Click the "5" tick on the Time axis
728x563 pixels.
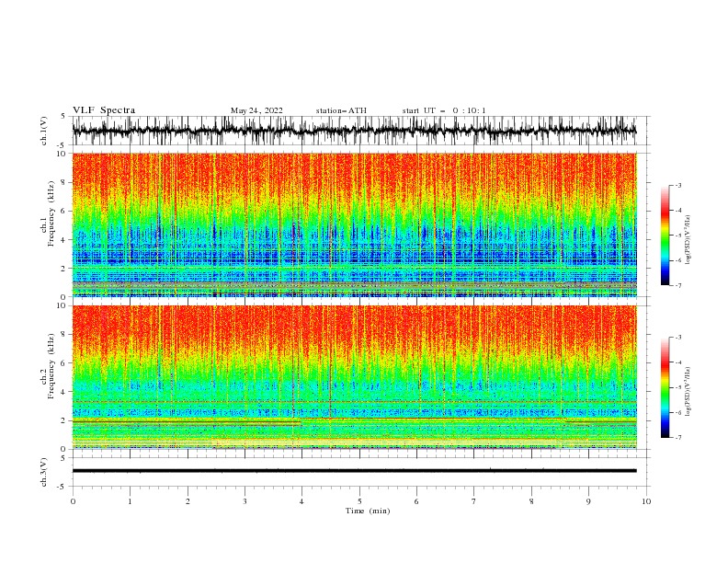pos(359,501)
